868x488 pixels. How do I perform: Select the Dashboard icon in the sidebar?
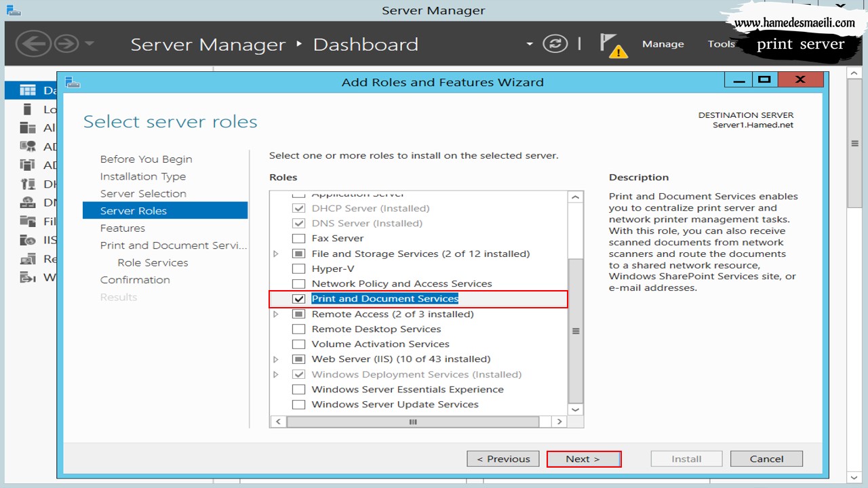pyautogui.click(x=28, y=90)
